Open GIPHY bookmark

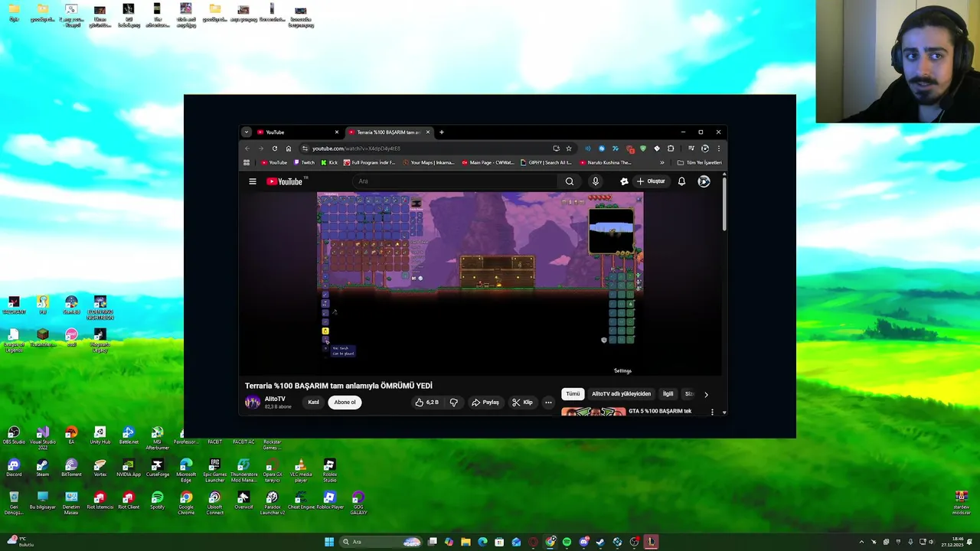(x=546, y=162)
